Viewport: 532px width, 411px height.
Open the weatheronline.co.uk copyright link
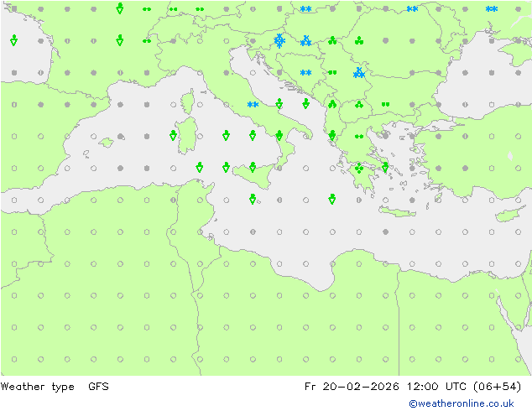click(462, 403)
